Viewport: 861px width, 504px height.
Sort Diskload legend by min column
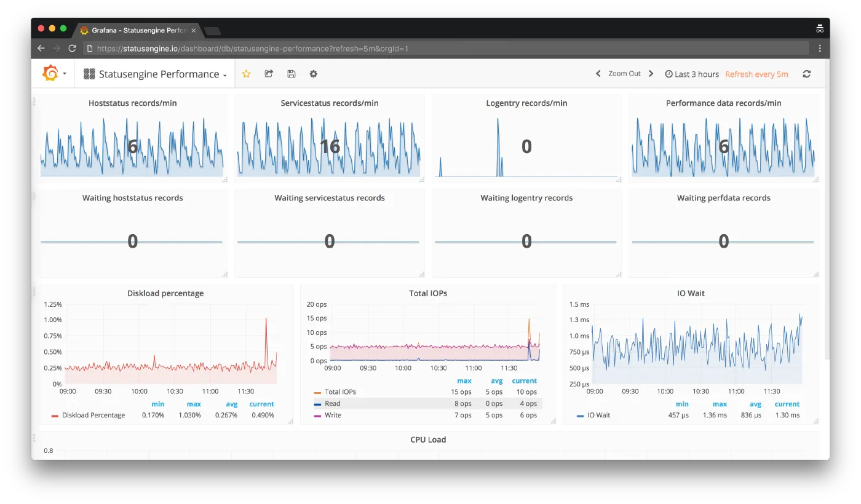pyautogui.click(x=157, y=404)
